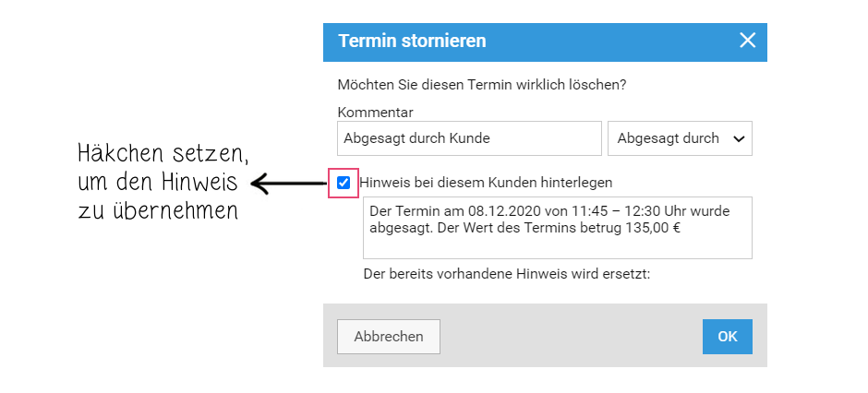This screenshot has width=868, height=393.
Task: Click the black arrow pointing to the checkbox
Action: (288, 183)
